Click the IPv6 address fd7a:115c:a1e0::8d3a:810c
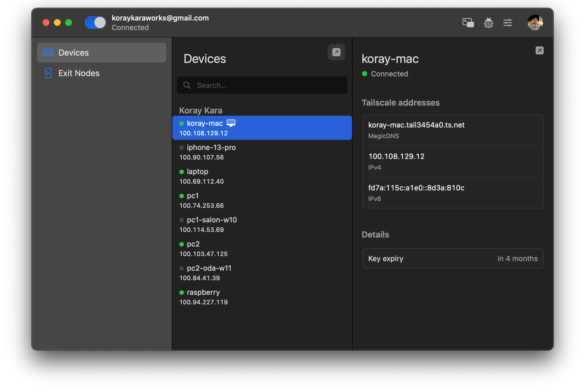The width and height of the screenshot is (585, 392). click(416, 188)
